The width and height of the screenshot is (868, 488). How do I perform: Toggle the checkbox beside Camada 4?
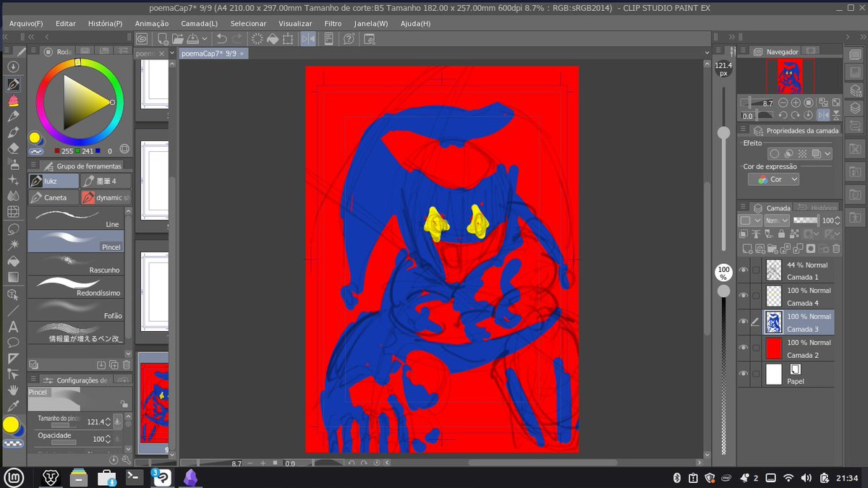[x=756, y=296]
